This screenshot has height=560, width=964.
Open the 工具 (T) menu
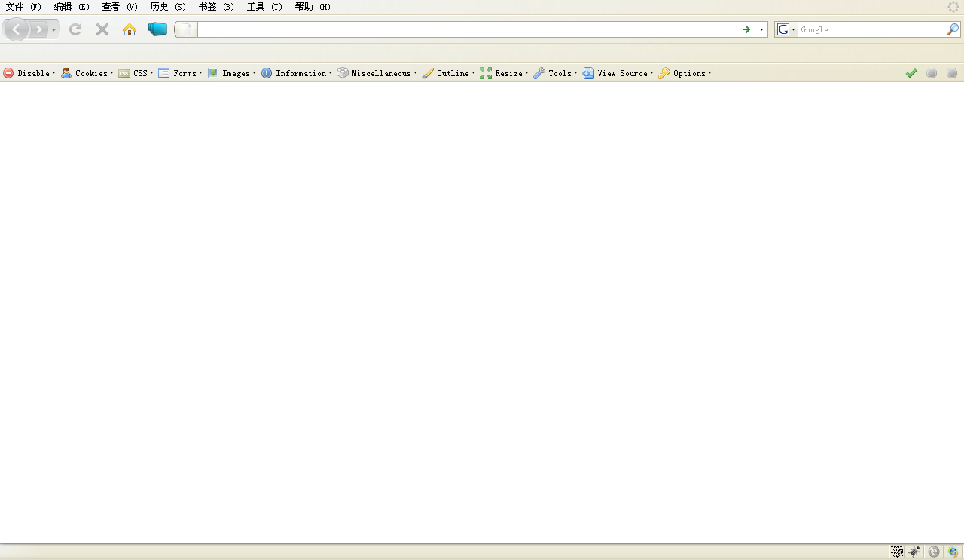(x=264, y=7)
